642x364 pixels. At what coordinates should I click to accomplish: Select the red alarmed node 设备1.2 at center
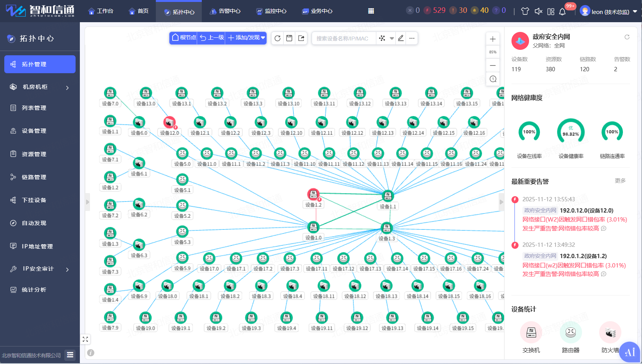pyautogui.click(x=313, y=194)
